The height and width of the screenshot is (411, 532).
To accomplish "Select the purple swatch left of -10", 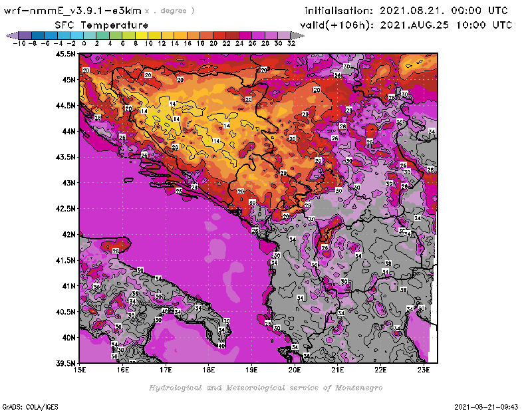I will coord(25,35).
